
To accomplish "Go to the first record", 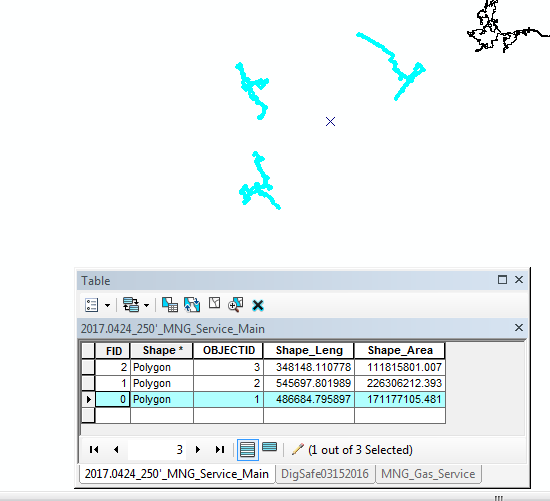I will (94, 449).
